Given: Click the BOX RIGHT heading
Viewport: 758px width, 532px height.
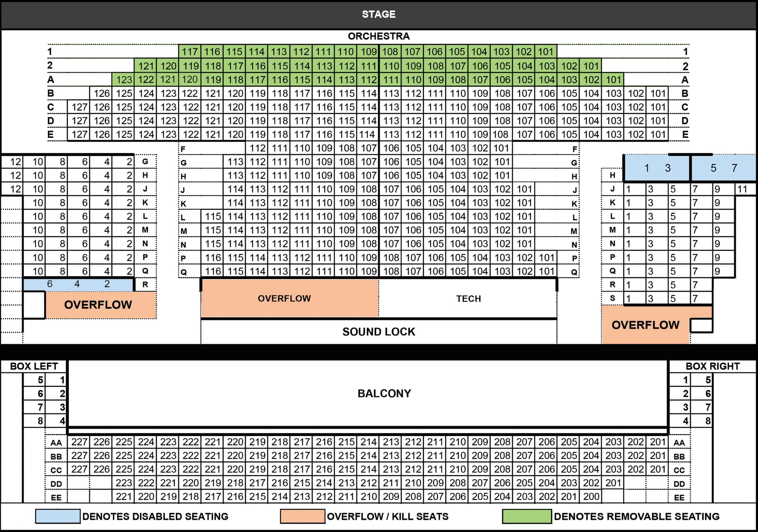Looking at the screenshot, I should [x=712, y=366].
